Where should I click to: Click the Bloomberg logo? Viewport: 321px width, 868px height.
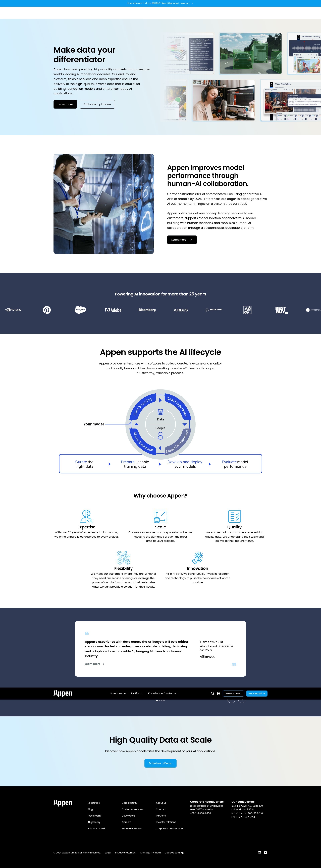pyautogui.click(x=147, y=310)
